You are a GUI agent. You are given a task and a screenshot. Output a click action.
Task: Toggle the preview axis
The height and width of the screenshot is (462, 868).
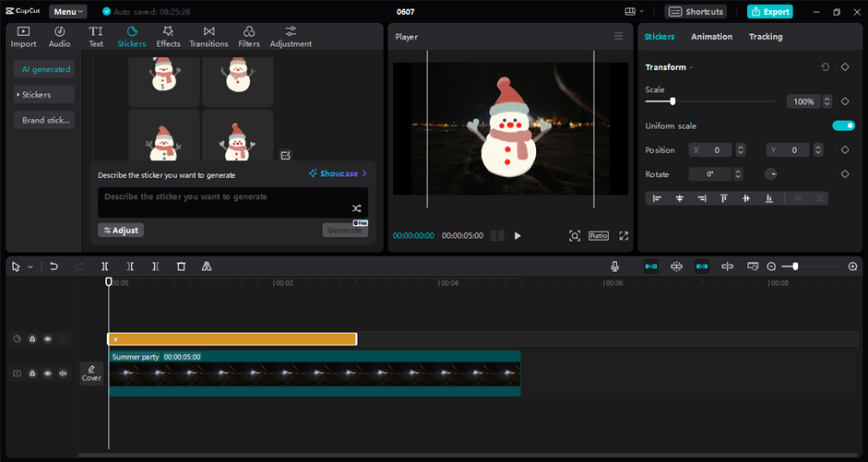click(728, 267)
